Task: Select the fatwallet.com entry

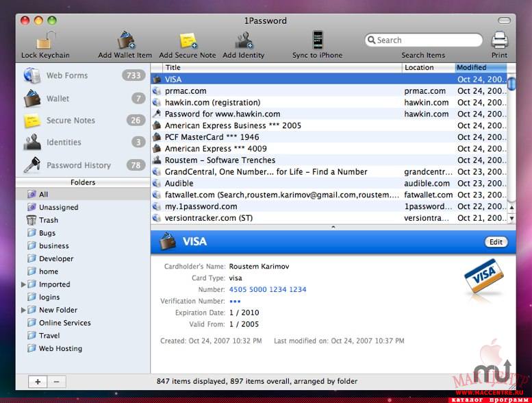Action: 329,195
